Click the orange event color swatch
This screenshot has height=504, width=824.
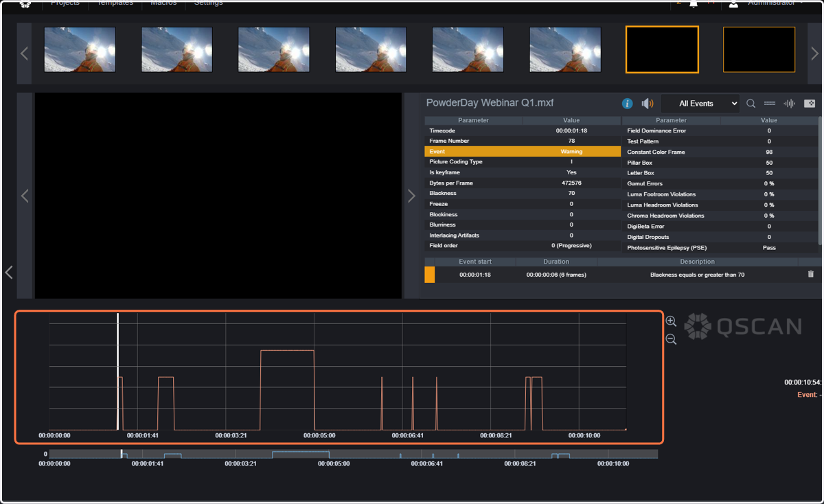tap(430, 275)
